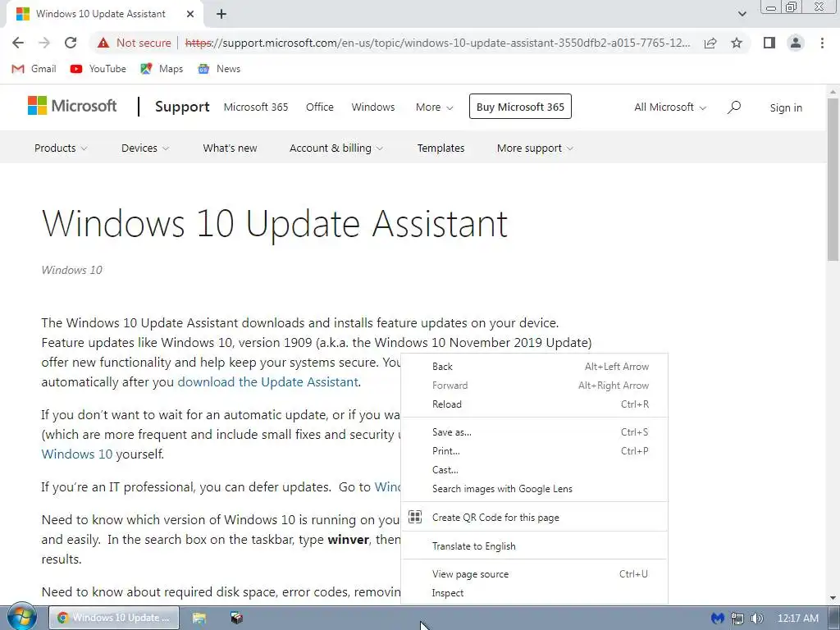Image resolution: width=840 pixels, height=630 pixels.
Task: Select View page source
Action: point(535,574)
